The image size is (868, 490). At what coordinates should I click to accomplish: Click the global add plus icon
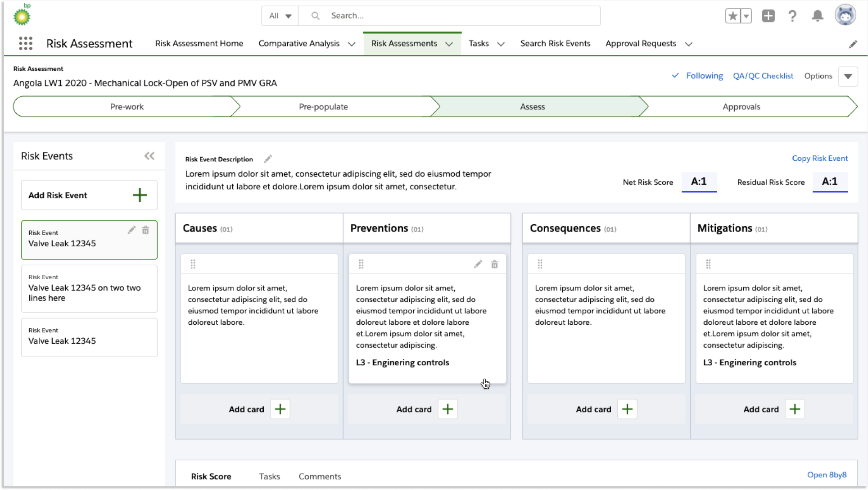[768, 16]
